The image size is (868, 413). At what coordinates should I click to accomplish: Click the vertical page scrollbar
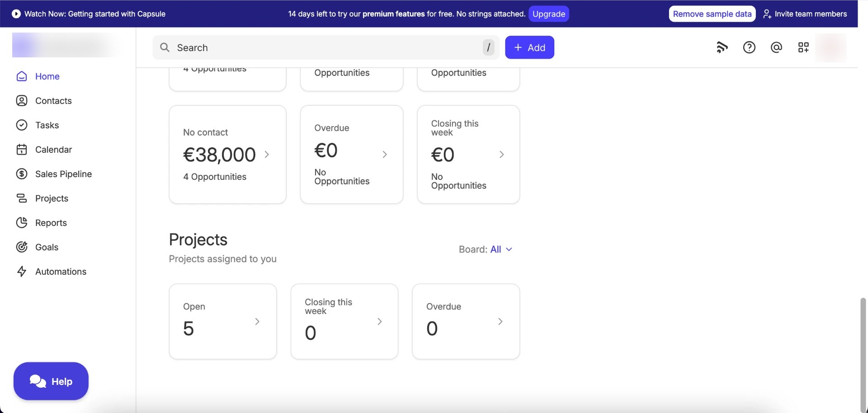(x=863, y=355)
